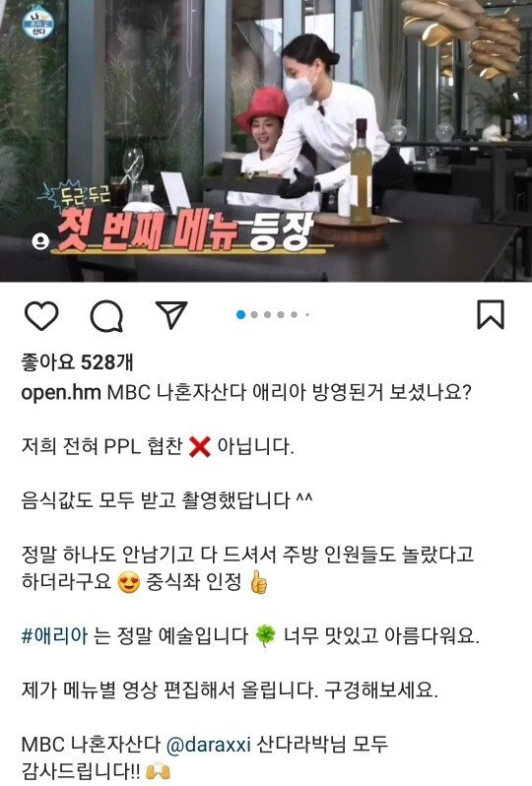Click the thumbs-up emoji in caption
This screenshot has height=786, width=532.
[258, 582]
